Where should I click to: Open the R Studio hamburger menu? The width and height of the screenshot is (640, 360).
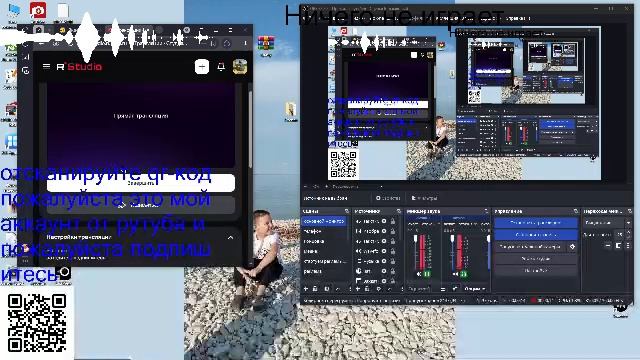[47, 66]
